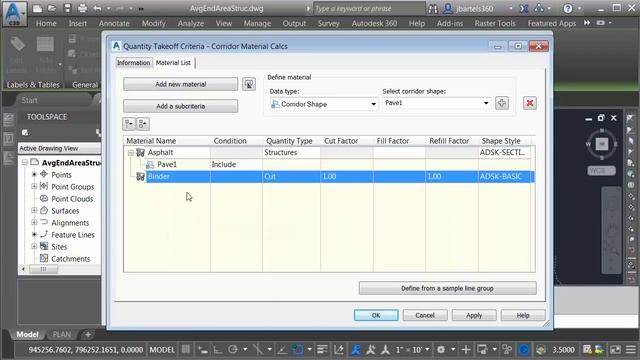Open the Survey ribbon tab
640x360 pixels.
pos(329,23)
